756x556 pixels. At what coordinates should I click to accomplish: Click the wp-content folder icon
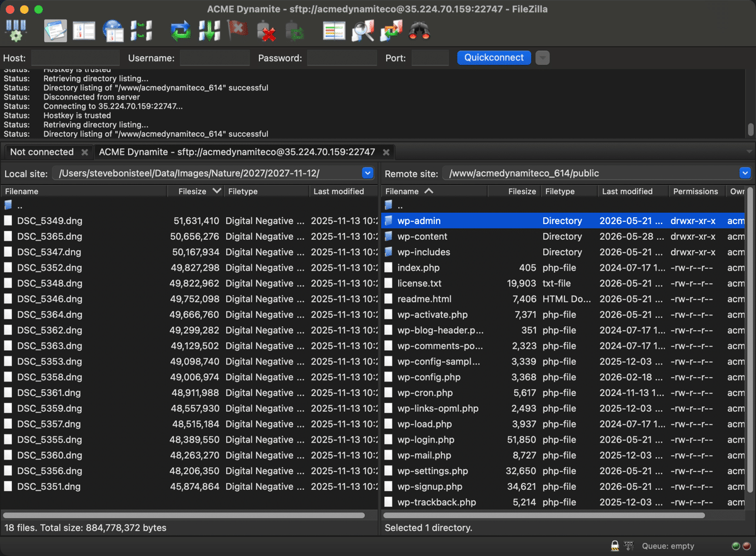pyautogui.click(x=388, y=237)
